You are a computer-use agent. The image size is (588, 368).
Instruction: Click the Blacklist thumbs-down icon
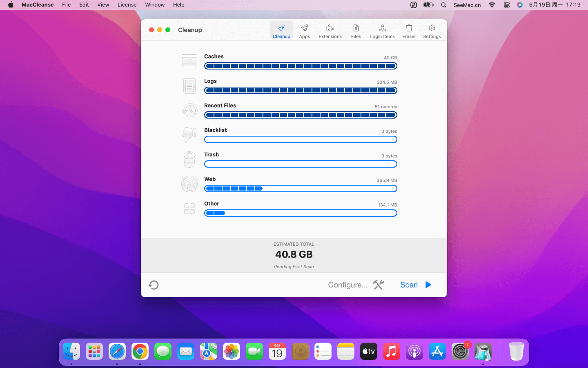189,135
